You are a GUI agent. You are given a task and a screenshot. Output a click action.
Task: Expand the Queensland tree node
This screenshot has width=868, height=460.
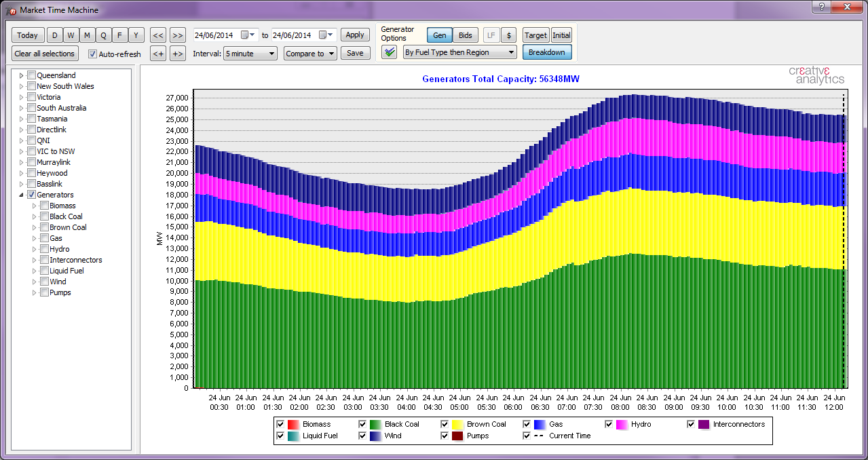point(21,75)
